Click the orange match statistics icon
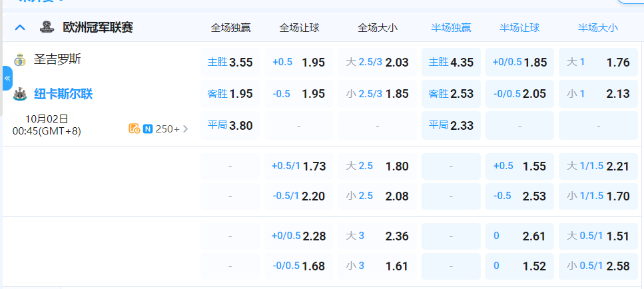This screenshot has height=289, width=644. coord(134,129)
